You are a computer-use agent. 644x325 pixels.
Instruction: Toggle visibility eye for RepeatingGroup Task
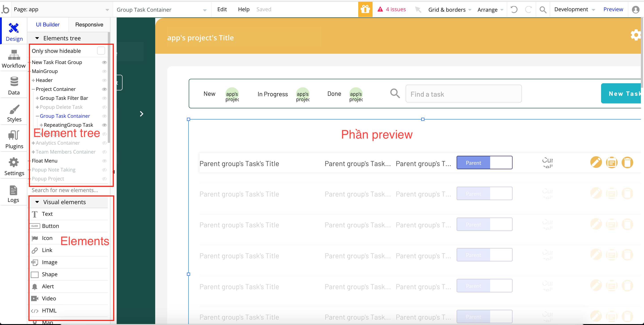coord(104,125)
